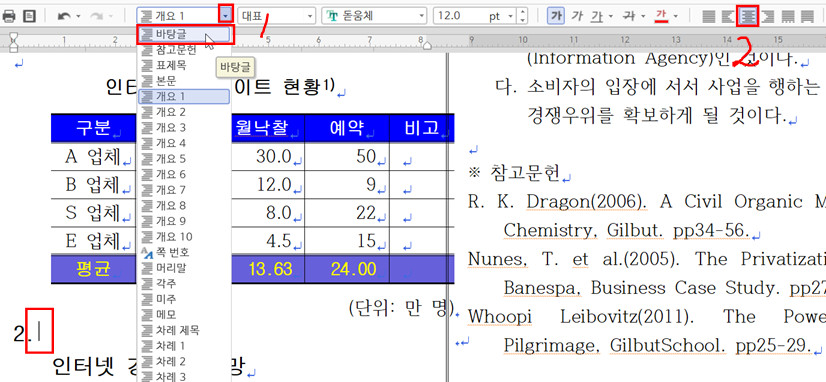Click the 24.00 average value cell
Image resolution: width=826 pixels, height=382 pixels.
[347, 269]
